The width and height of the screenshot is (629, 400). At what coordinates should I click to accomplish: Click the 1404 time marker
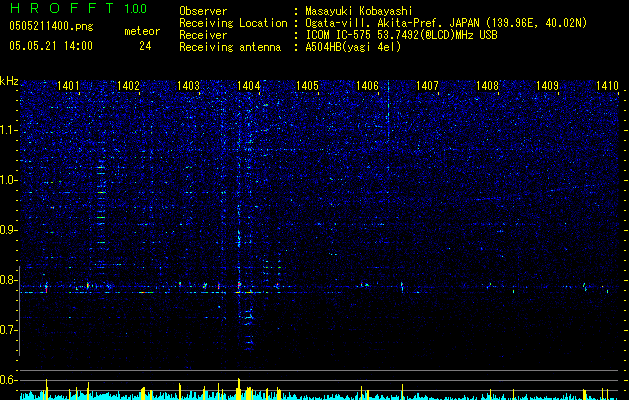click(x=248, y=85)
